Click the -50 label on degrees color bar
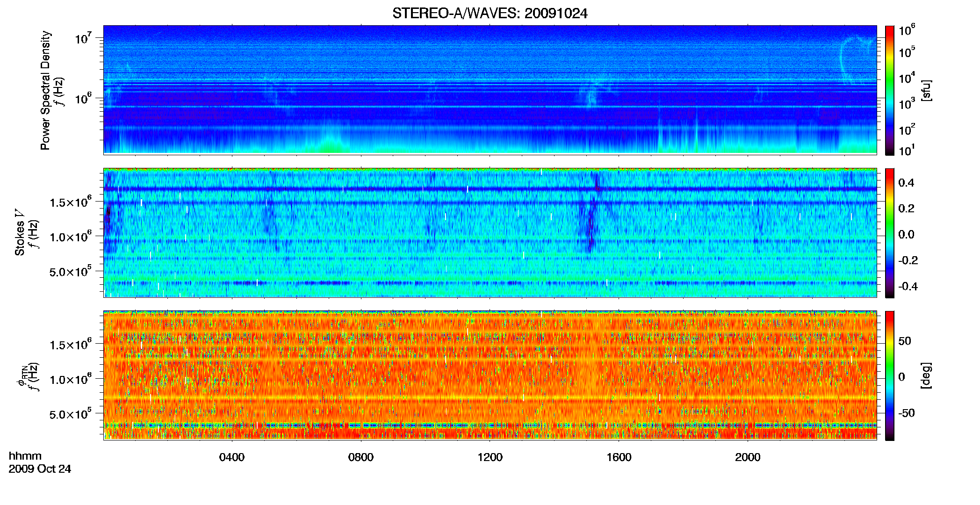Screen dimensions: 980x505 click(x=907, y=413)
